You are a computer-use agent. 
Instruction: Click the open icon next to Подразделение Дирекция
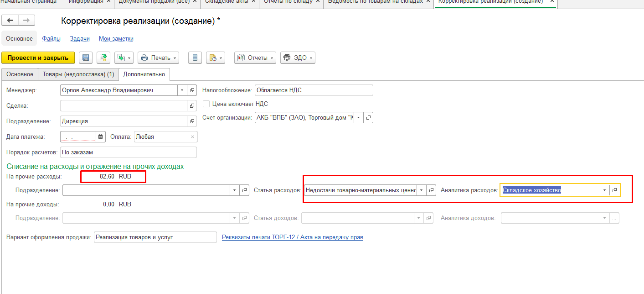click(x=192, y=121)
